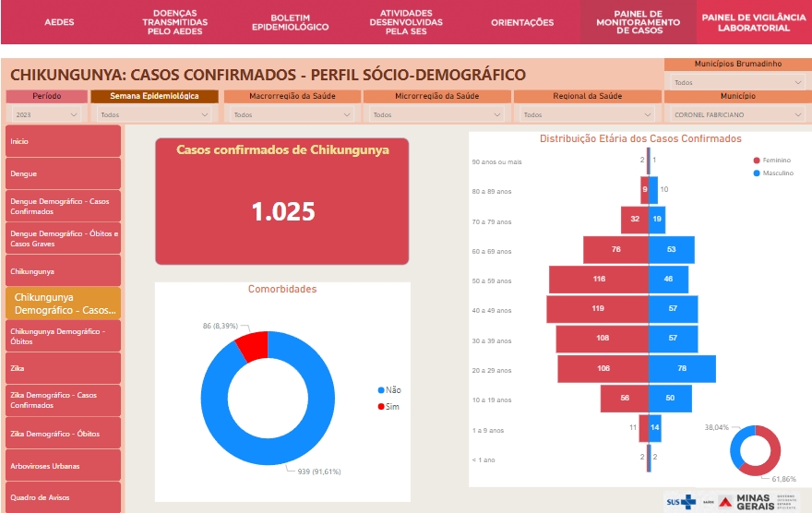812x513 pixels.
Task: Expand the Municípios Brumadinho dropdown
Action: (735, 82)
